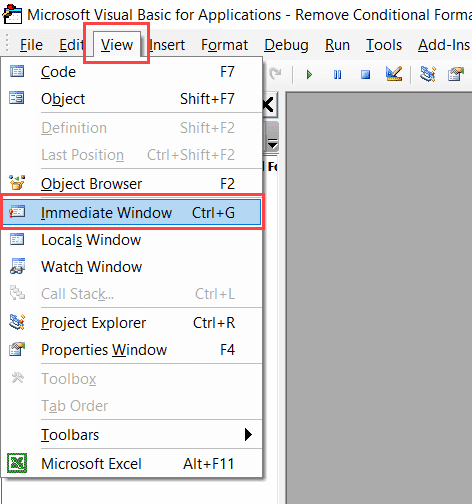The image size is (472, 504).
Task: Click the Locals Window icon
Action: click(x=17, y=239)
